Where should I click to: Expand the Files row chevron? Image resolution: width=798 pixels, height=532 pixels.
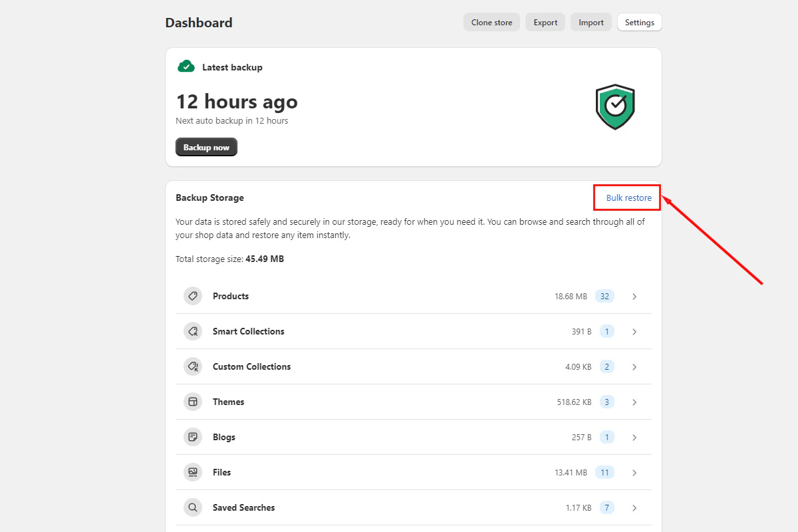click(634, 472)
